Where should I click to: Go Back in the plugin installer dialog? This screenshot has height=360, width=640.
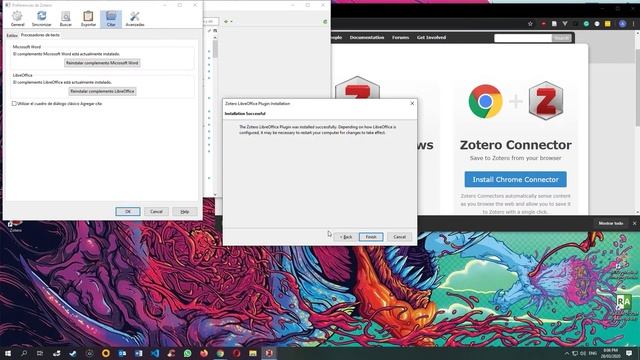346,237
